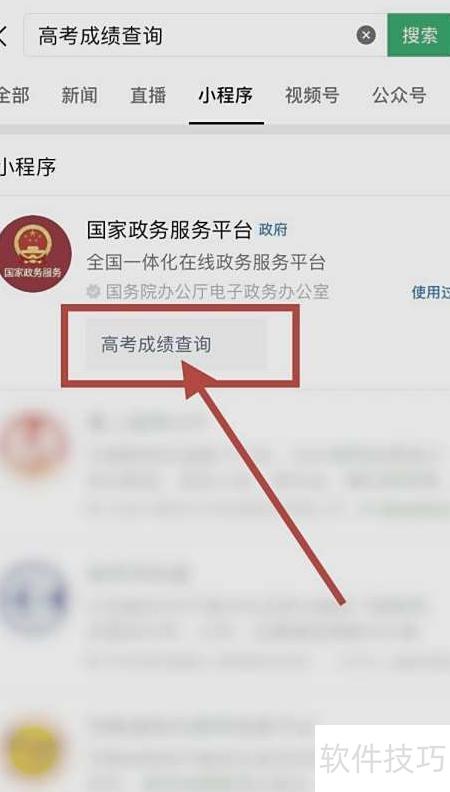Tap the verified badge icon beside 国务院办公厅

pos(93,291)
